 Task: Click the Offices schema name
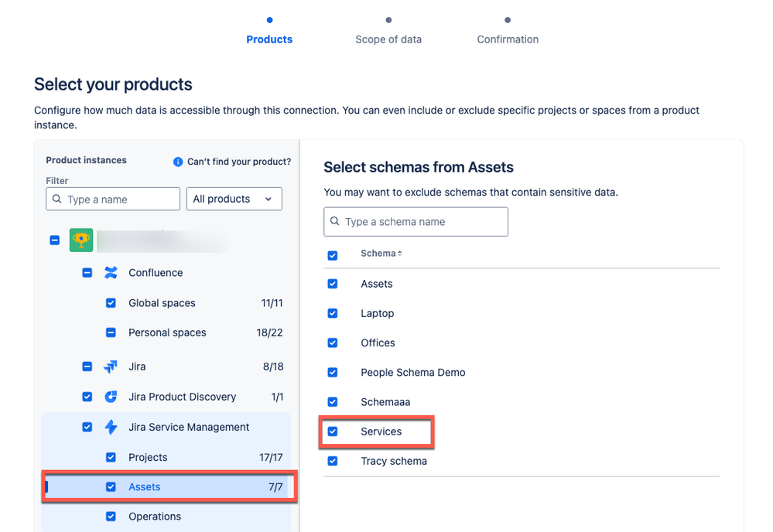click(x=378, y=343)
